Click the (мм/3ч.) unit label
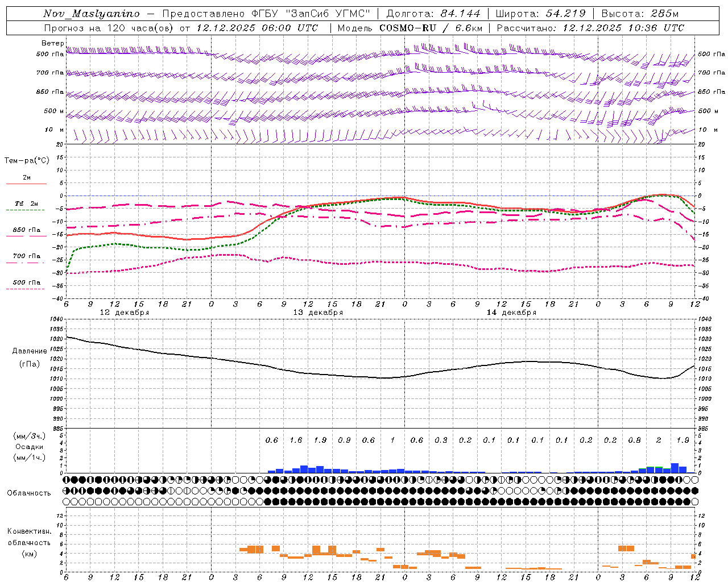The width and height of the screenshot is (728, 582). (x=30, y=436)
